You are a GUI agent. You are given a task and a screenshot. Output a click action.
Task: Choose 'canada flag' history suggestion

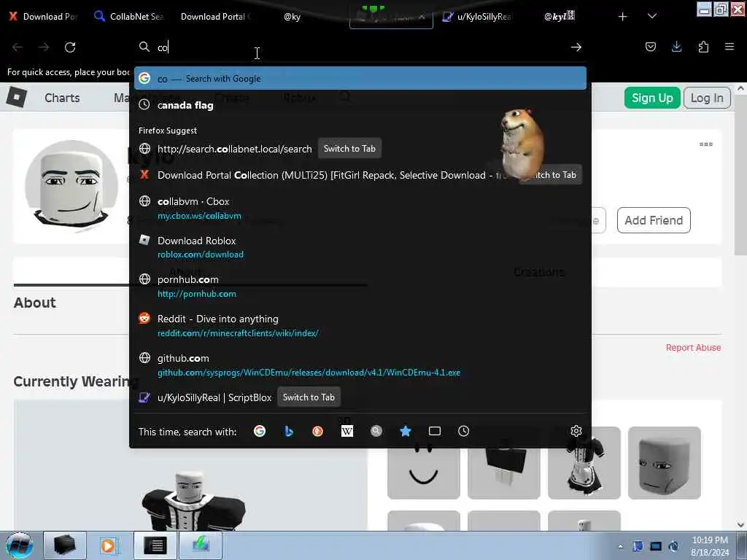(x=360, y=105)
